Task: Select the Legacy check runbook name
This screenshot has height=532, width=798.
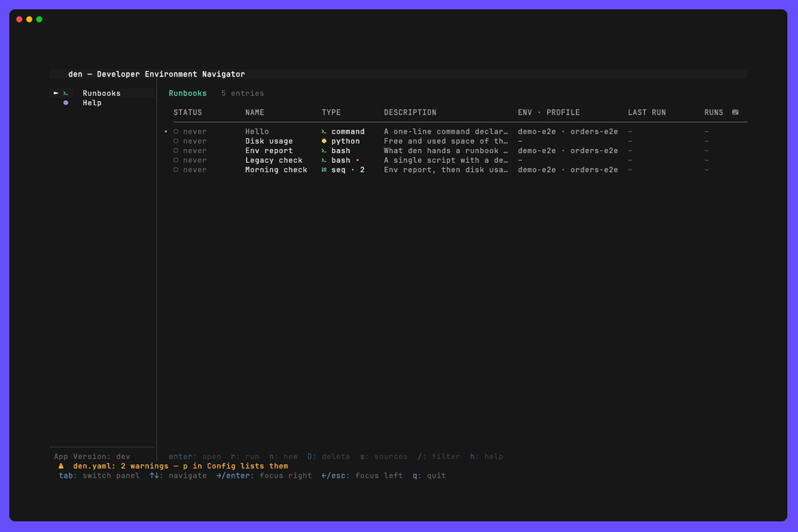Action: [274, 160]
